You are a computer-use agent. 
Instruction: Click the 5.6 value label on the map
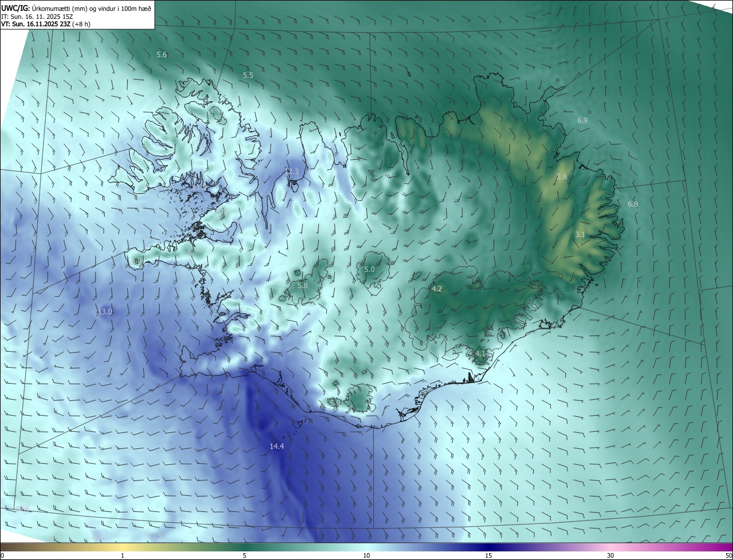pos(161,54)
